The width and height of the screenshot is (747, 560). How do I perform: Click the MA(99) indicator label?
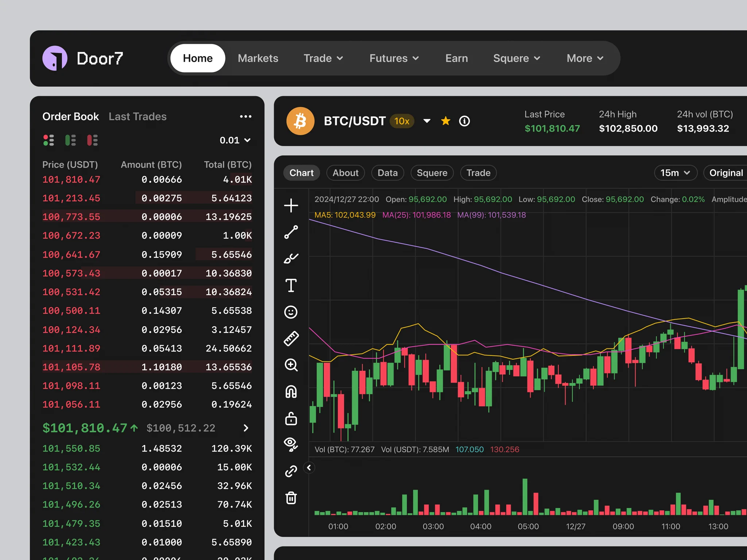492,215
